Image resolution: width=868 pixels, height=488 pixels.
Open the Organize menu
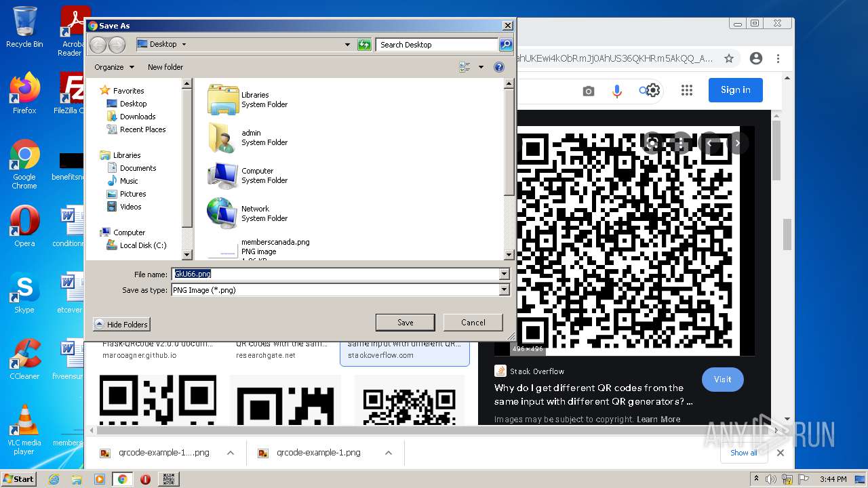114,67
